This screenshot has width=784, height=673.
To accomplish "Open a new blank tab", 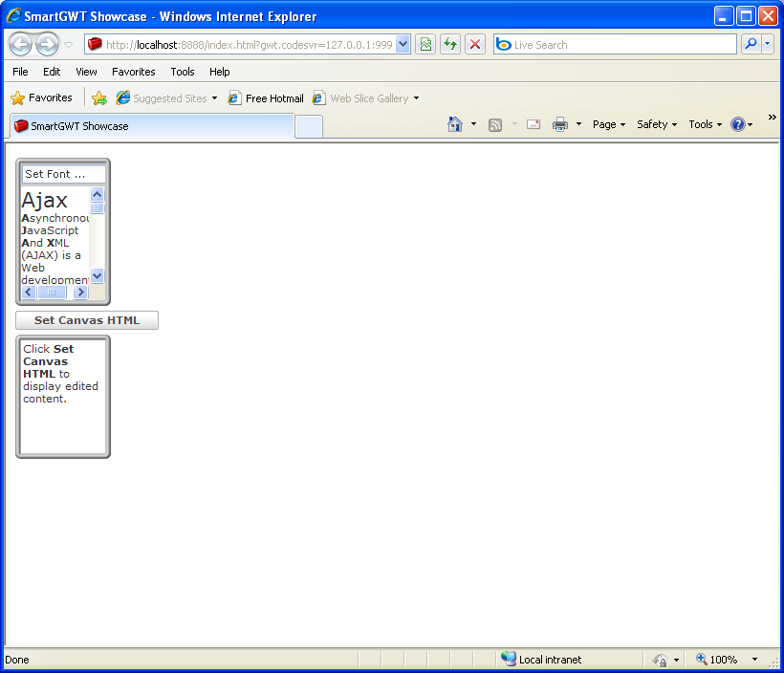I will (x=309, y=126).
